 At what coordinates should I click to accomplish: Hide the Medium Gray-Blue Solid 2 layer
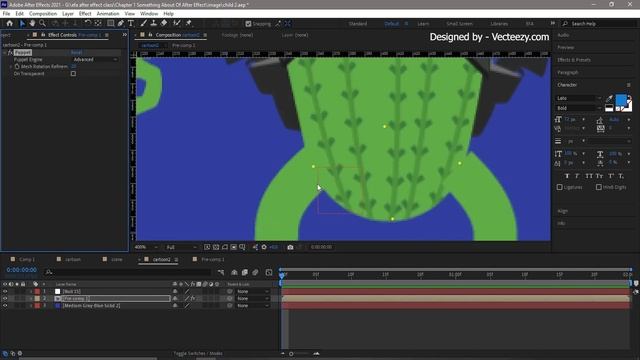(5, 305)
